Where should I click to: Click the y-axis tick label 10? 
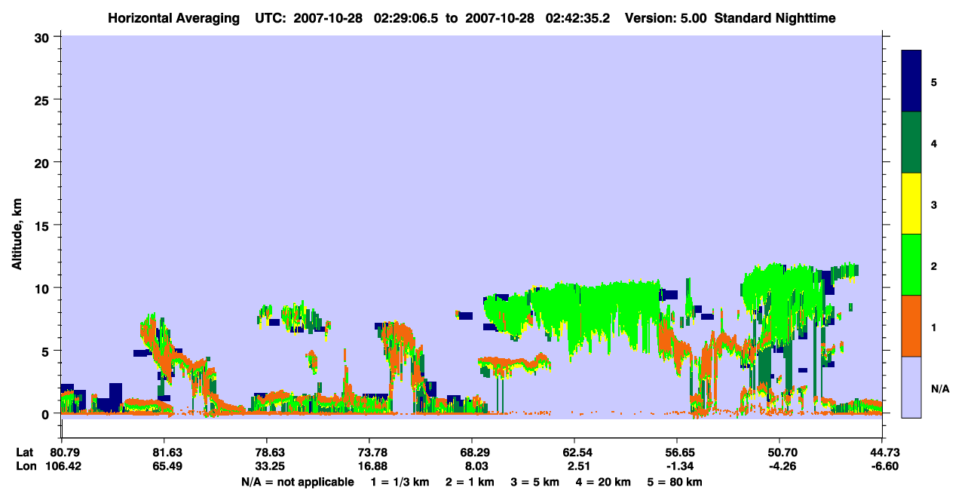44,288
